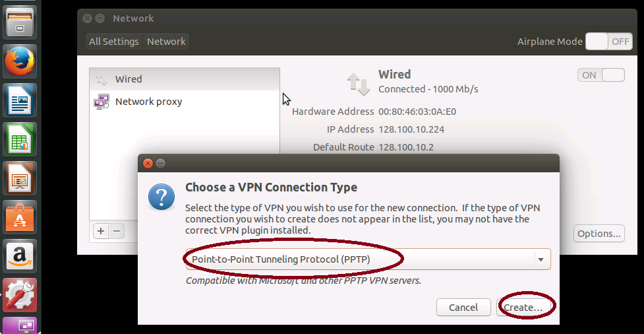This screenshot has height=334, width=644.
Task: Open the Amazon launcher icon
Action: [x=20, y=256]
